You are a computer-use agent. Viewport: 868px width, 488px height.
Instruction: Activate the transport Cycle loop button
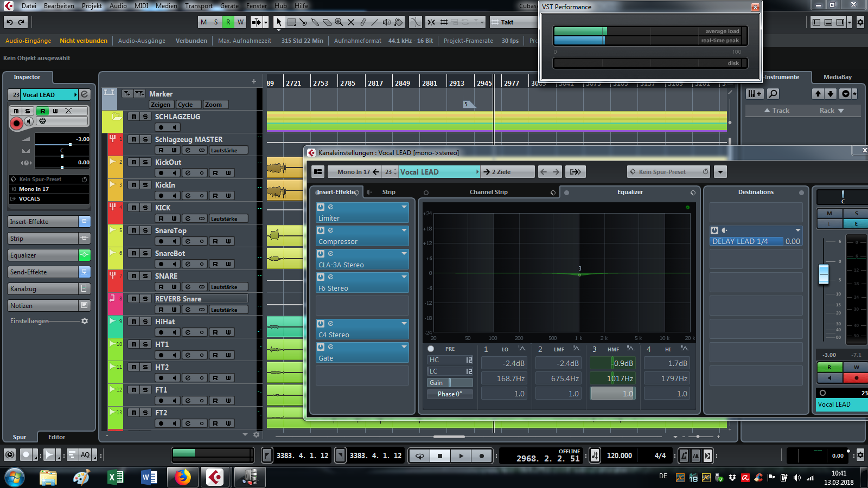click(419, 456)
